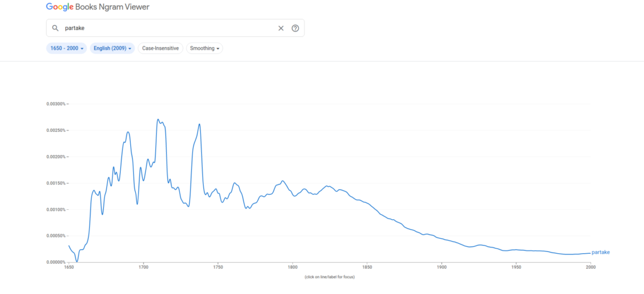The image size is (644, 294).
Task: Click the 1750 label on the x-axis
Action: [x=218, y=267]
